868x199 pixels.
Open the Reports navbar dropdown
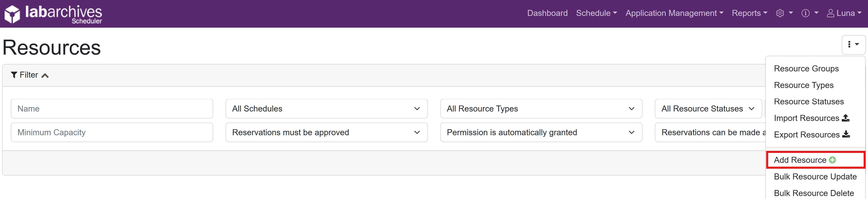(x=749, y=13)
